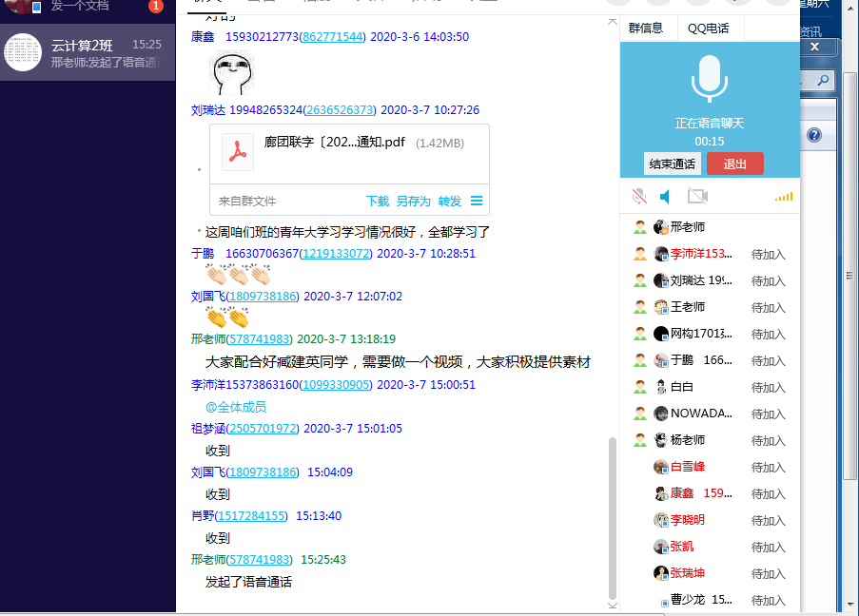Click the PDF filename 廊团联字 通知.pdf
This screenshot has width=859, height=616.
[x=334, y=143]
